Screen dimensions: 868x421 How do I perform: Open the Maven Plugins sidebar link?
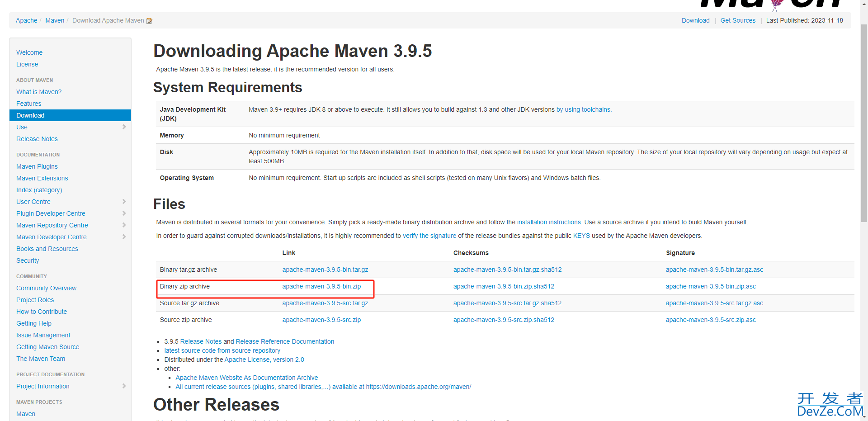(x=37, y=166)
